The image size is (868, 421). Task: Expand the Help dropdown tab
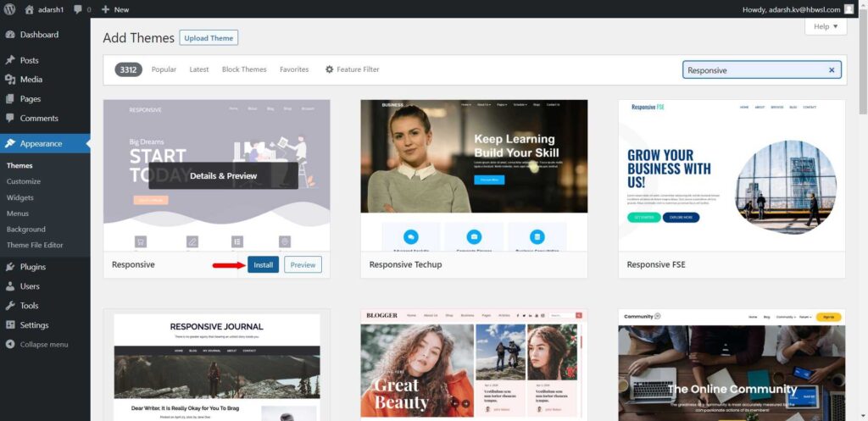[x=826, y=26]
